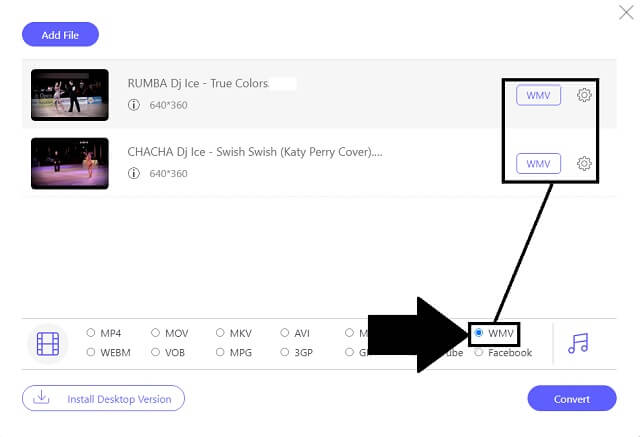Open settings gear for CHACHA video
Screen dimensions: 640x437
click(x=584, y=164)
